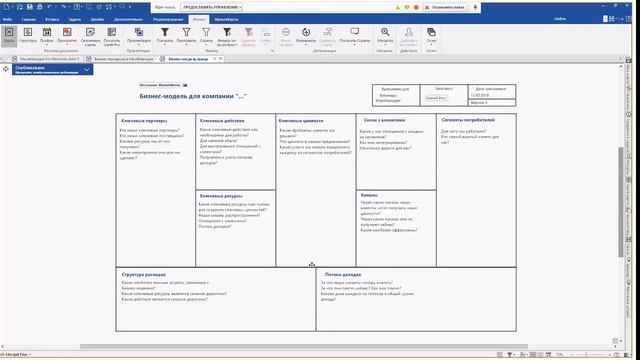The width and height of the screenshot is (640, 360).
Task: Click the Остановить показ button
Action: (444, 7)
